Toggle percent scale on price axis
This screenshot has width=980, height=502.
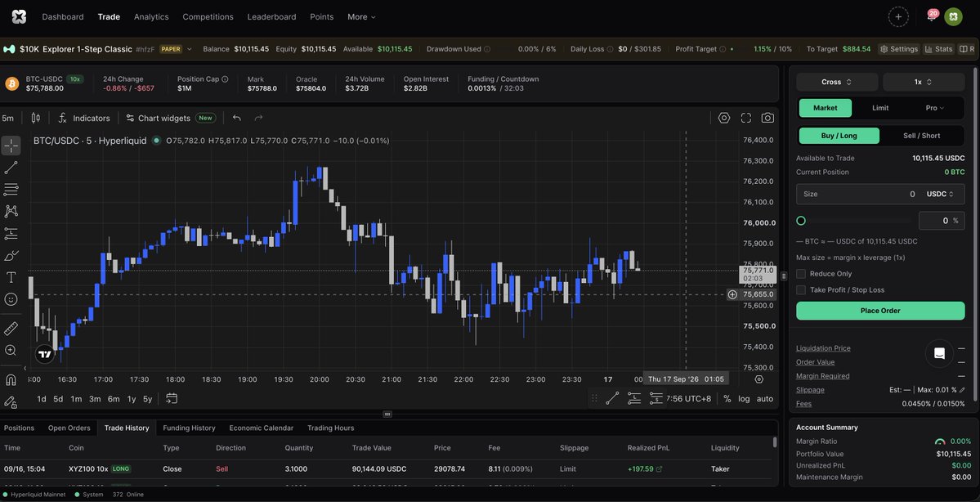(727, 399)
